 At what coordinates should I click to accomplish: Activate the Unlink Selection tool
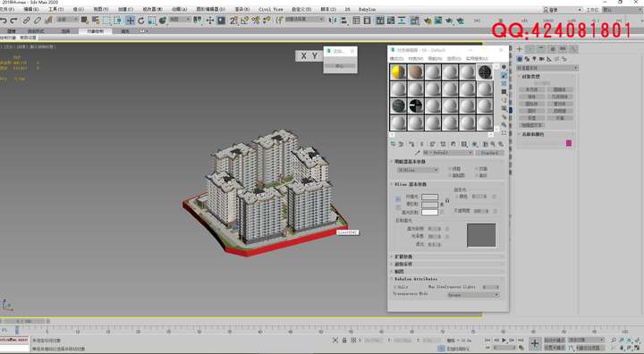coord(38,21)
